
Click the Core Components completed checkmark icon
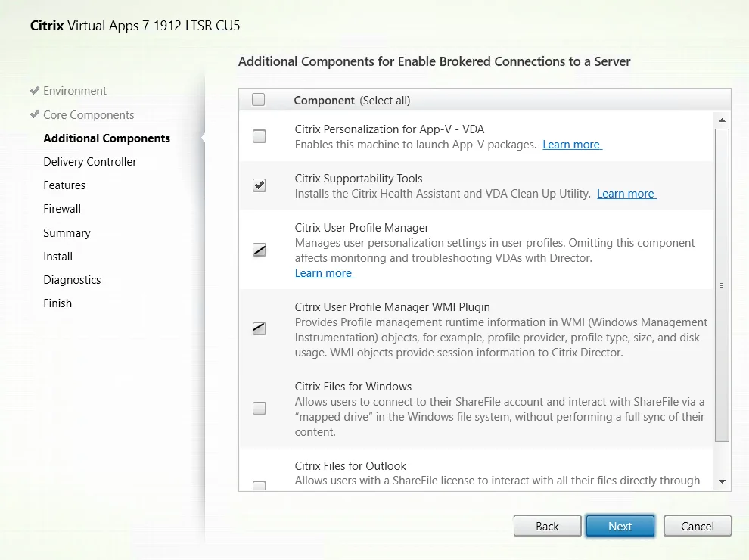(34, 114)
